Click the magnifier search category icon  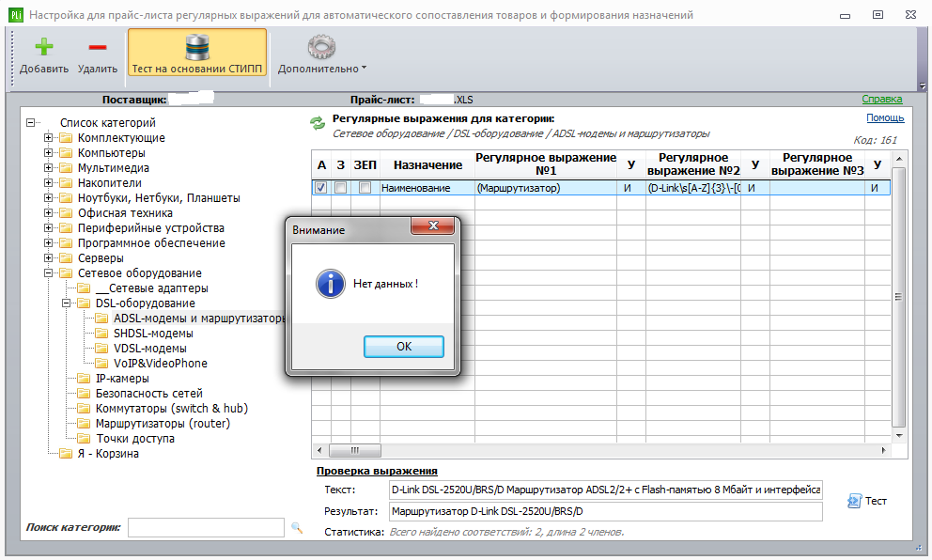click(297, 527)
